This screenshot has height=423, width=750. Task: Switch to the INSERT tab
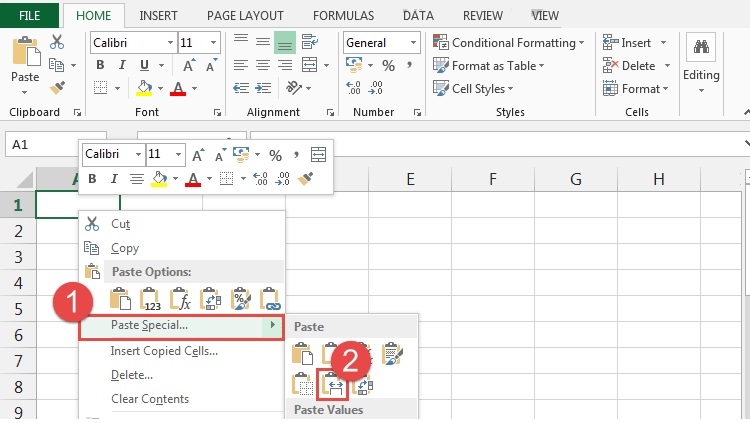[x=158, y=16]
